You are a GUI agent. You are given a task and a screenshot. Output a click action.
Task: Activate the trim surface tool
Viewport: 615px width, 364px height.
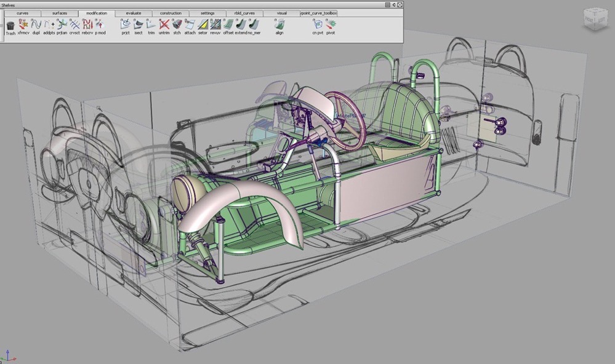[151, 25]
